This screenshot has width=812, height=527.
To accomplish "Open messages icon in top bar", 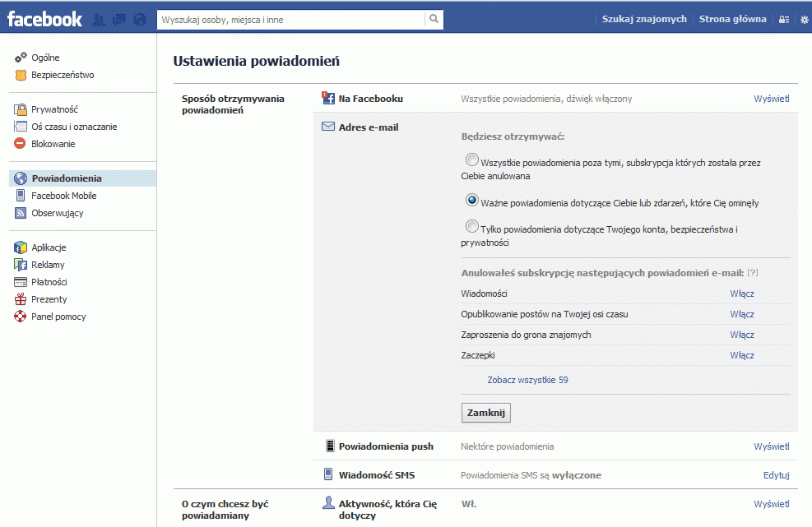I will 119,20.
